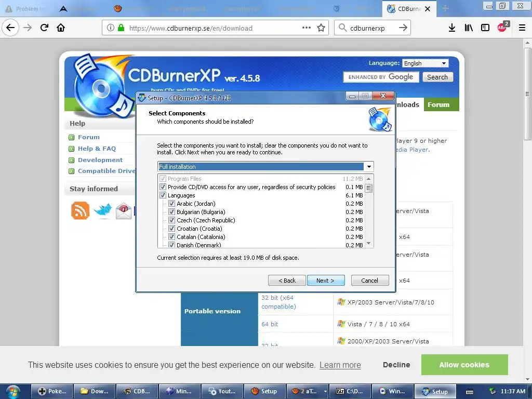
Task: Click the RSS feed icon
Action: pyautogui.click(x=80, y=211)
